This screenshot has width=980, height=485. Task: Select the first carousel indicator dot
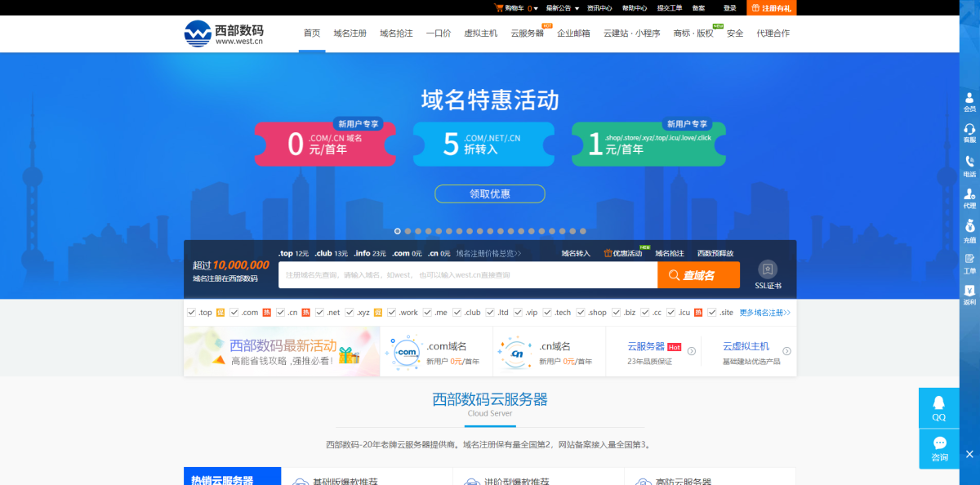coord(398,231)
